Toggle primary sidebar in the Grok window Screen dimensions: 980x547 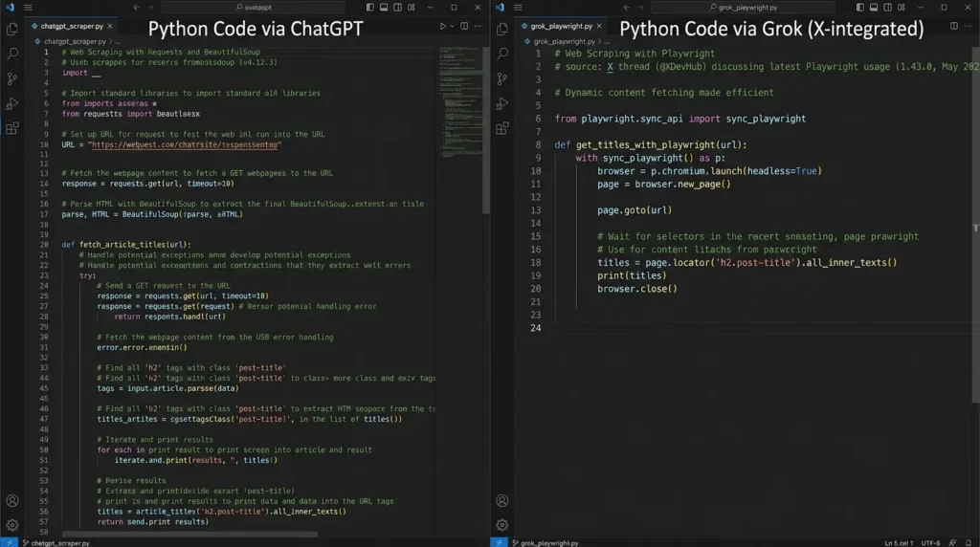pos(860,8)
